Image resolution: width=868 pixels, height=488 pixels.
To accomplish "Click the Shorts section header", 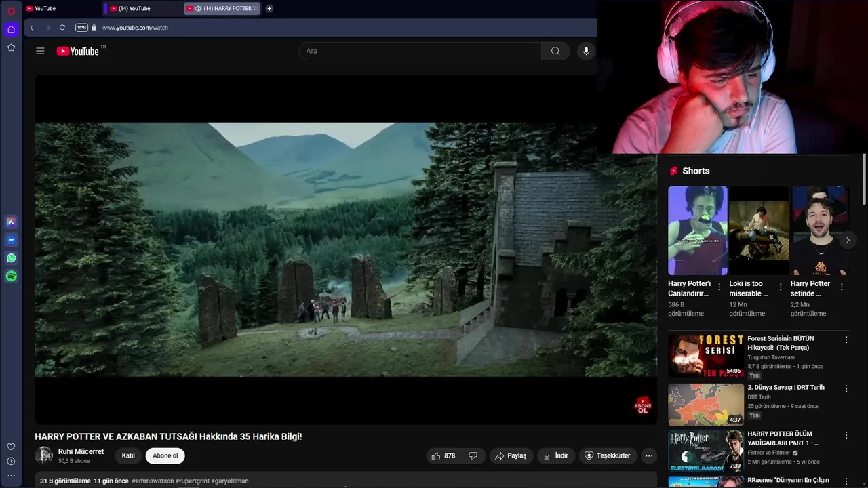I will click(x=690, y=171).
